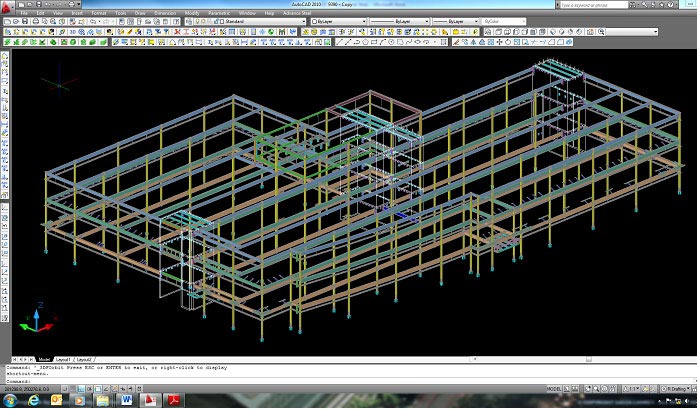Switch to the Layout1 tab
This screenshot has width=697, height=409.
tap(62, 357)
